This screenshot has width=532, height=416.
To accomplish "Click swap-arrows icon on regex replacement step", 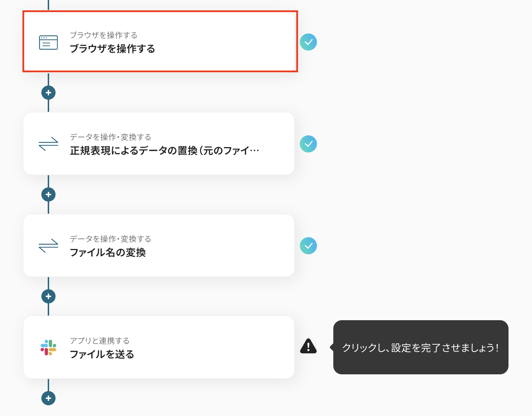I will [x=48, y=144].
